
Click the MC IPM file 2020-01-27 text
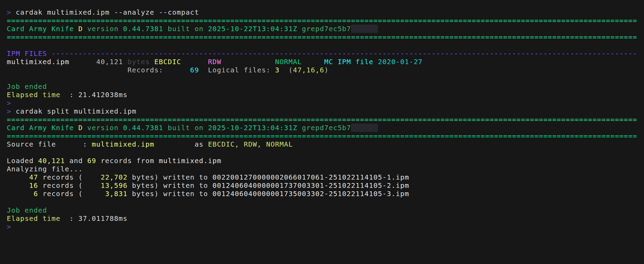(x=373, y=62)
